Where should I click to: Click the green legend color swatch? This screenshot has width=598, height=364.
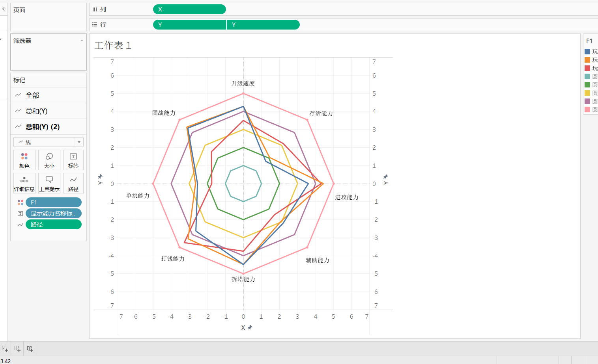click(587, 85)
